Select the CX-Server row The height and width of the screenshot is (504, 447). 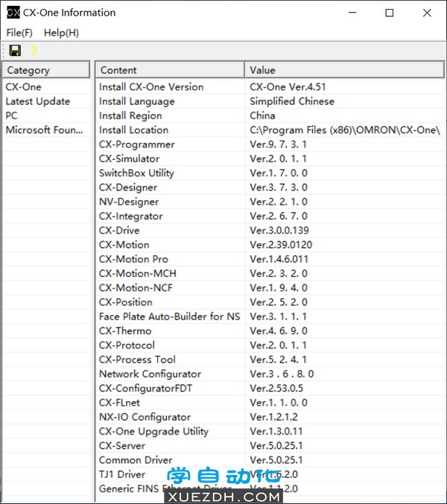pos(270,446)
